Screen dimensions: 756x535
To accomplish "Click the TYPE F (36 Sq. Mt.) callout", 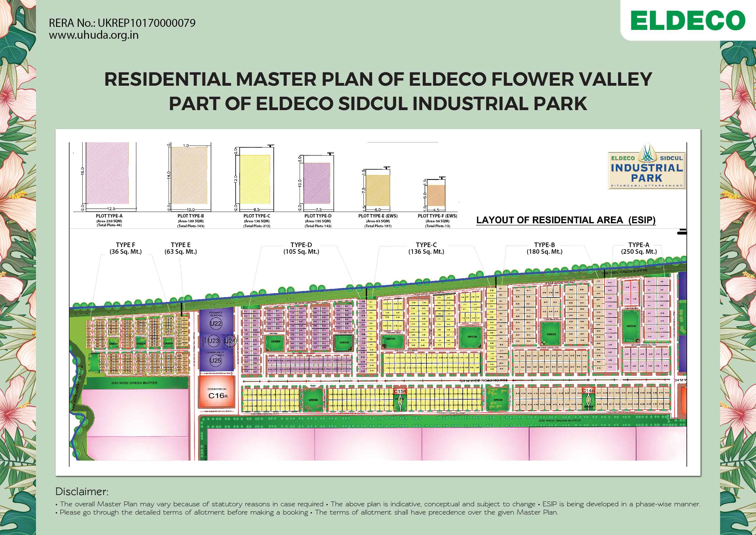I will 126,248.
